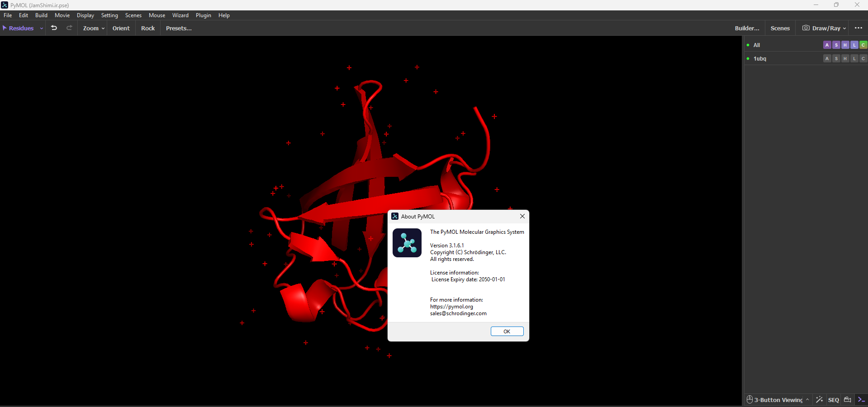Click the undo arrow in the toolbar

pyautogui.click(x=54, y=28)
